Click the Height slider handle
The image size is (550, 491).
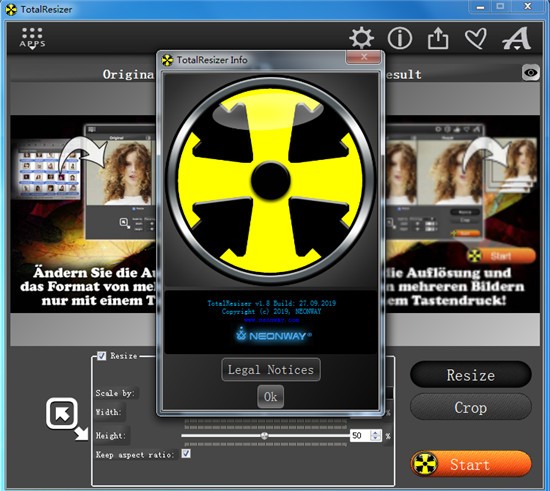[x=264, y=436]
